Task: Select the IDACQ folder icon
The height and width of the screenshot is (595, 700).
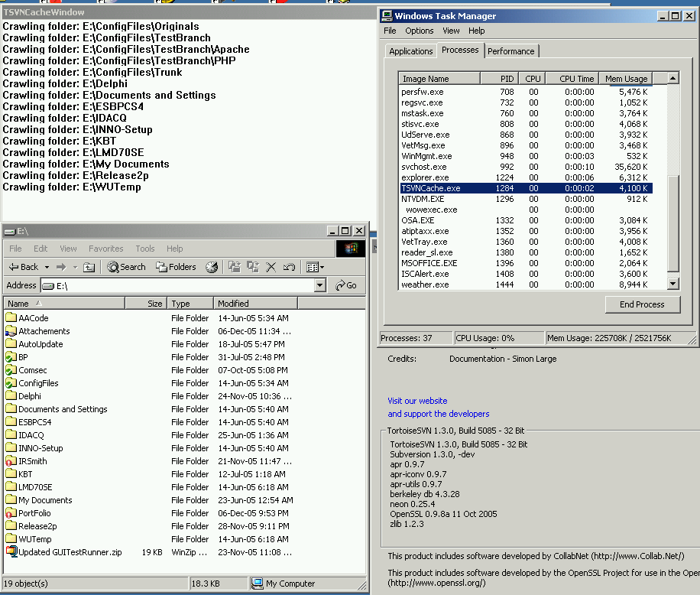Action: pyautogui.click(x=11, y=434)
